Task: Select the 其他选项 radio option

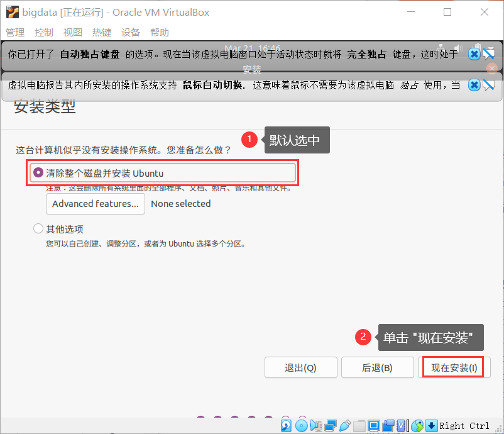Action: tap(58, 229)
